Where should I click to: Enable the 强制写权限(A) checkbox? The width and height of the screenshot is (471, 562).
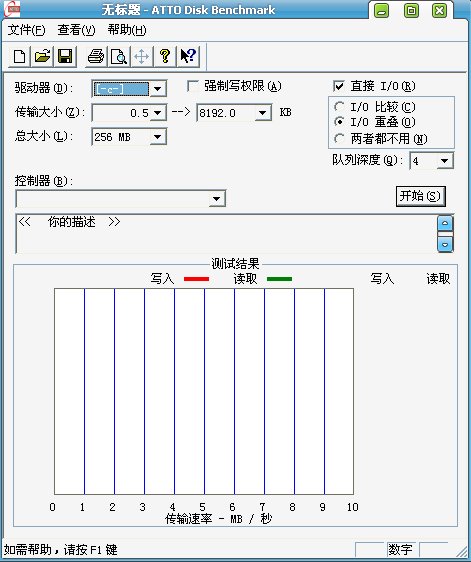pos(193,86)
